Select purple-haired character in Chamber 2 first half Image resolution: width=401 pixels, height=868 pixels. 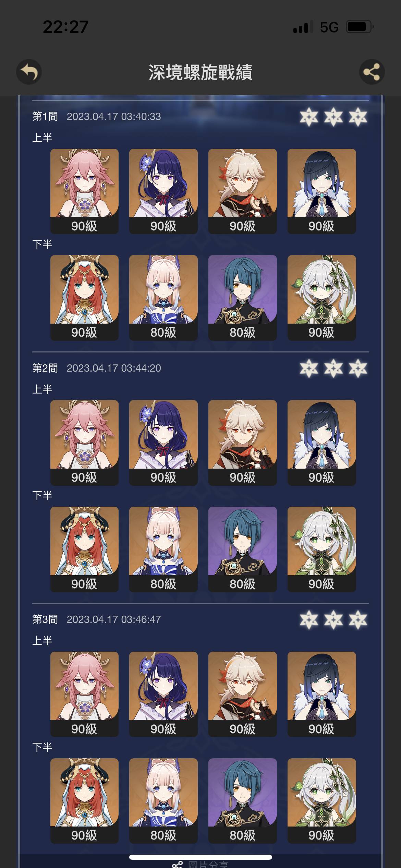[163, 443]
